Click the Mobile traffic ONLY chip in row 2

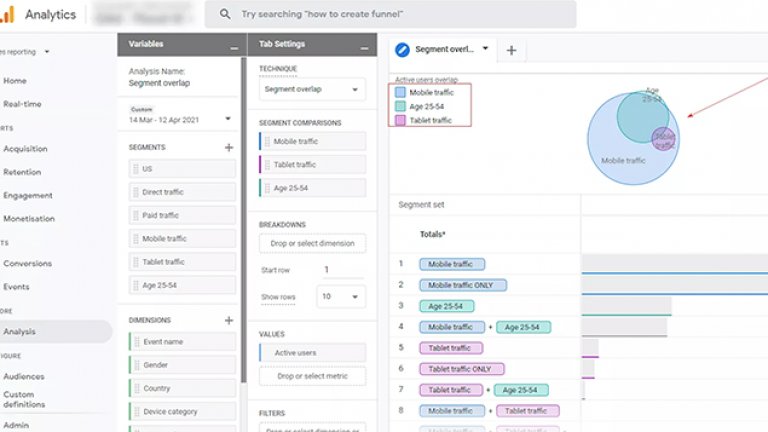pyautogui.click(x=463, y=285)
